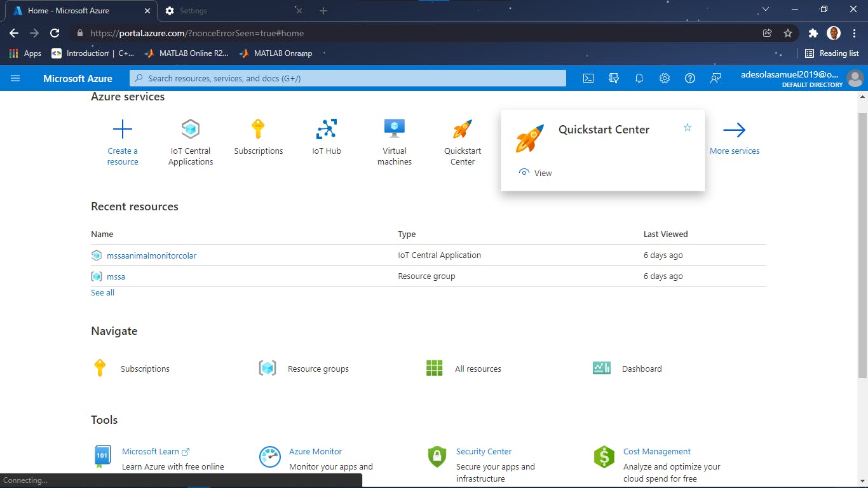Open the Azure portal hamburger menu
The image size is (868, 488).
point(15,78)
